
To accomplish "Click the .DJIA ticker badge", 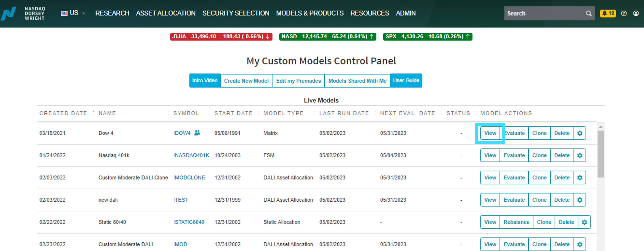I will [221, 37].
